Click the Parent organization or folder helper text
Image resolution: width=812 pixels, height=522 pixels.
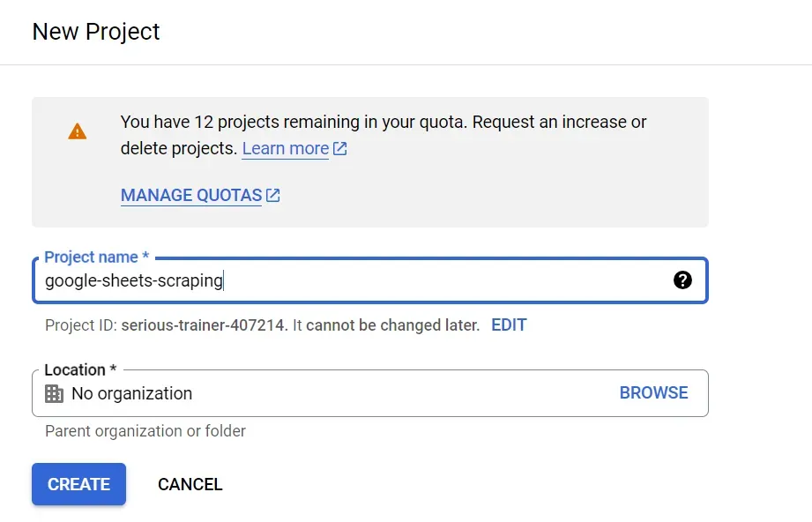(145, 431)
